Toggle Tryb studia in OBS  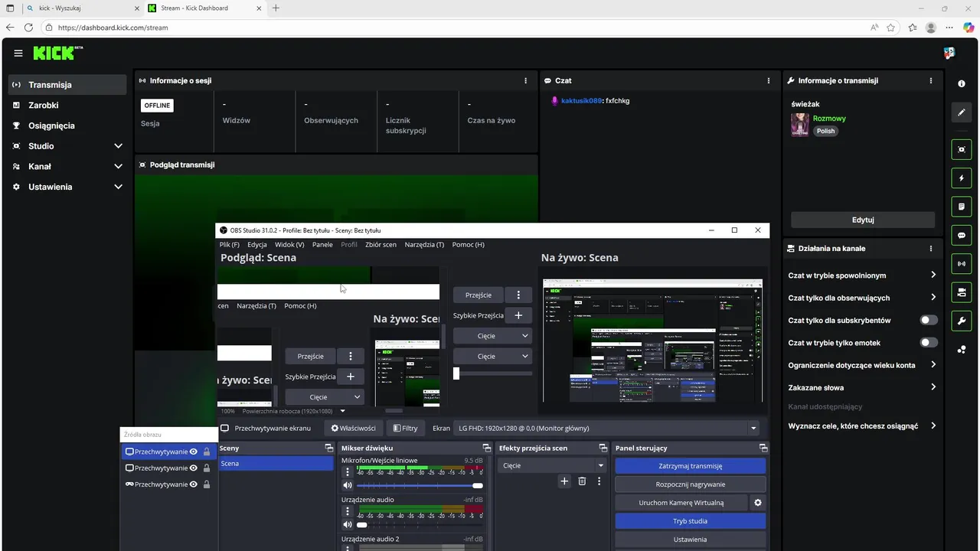[x=690, y=521]
